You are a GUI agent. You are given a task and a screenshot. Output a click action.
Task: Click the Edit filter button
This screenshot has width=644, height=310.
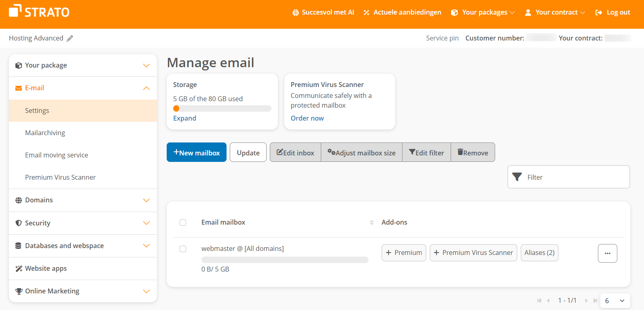426,152
